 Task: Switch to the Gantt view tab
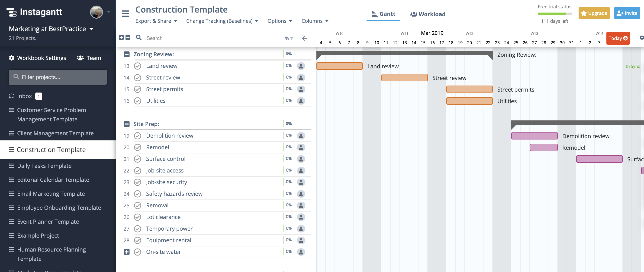(382, 13)
